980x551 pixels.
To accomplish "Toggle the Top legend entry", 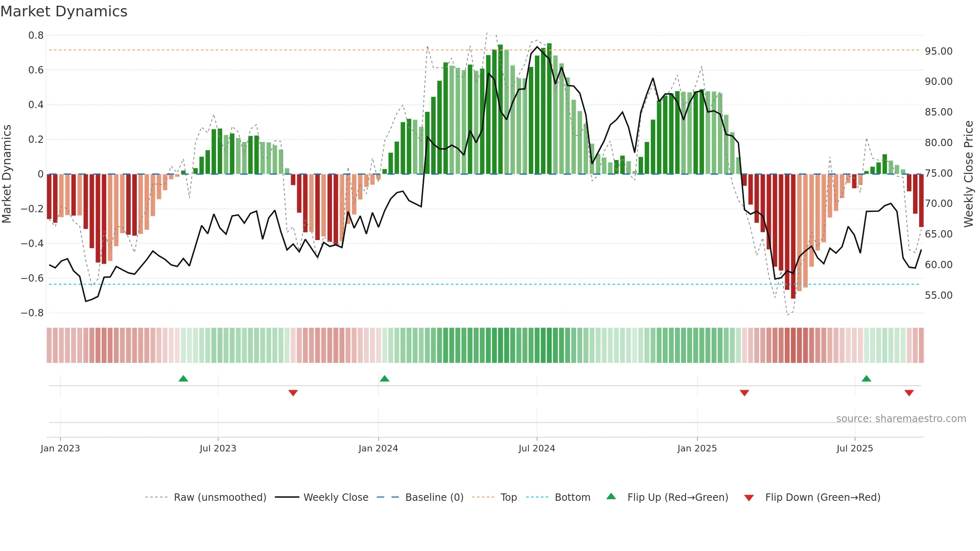I will 494,497.
